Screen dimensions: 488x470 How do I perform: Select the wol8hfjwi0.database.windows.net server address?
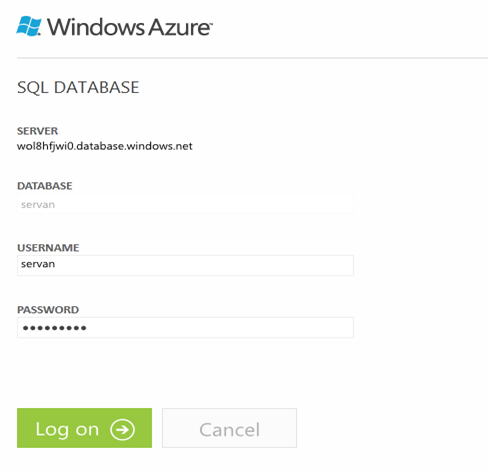coord(105,146)
